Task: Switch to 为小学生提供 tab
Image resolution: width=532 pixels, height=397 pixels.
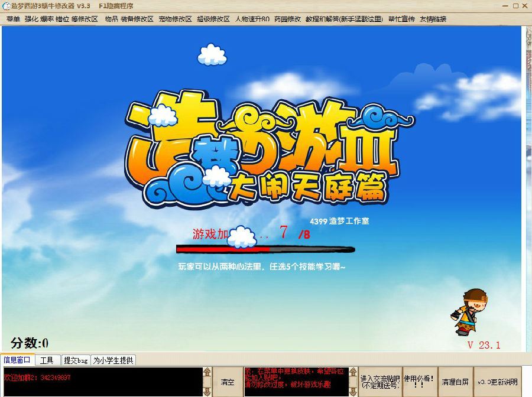Action: (113, 360)
